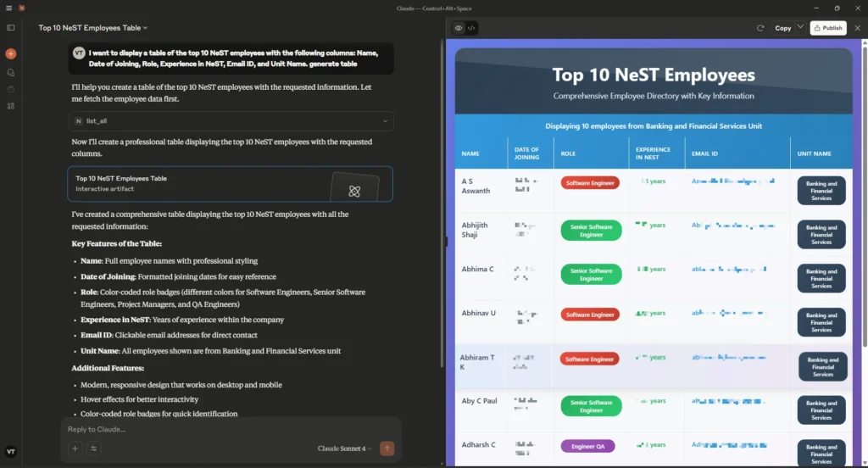Click Abhinav U's Banking and Financial Services badge
The image size is (868, 468).
pos(821,322)
